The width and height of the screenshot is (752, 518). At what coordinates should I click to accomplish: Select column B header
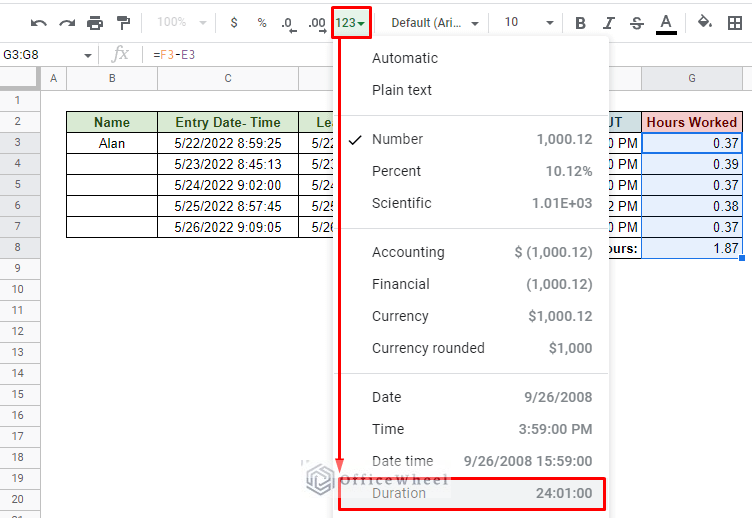(112, 79)
